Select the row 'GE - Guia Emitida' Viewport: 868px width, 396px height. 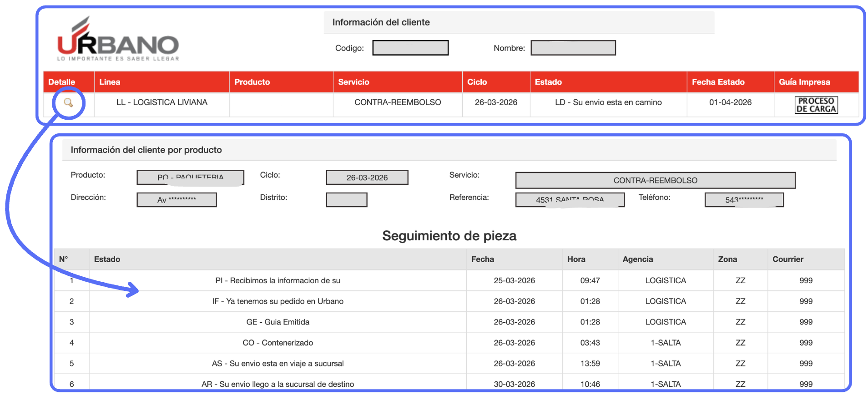point(278,322)
